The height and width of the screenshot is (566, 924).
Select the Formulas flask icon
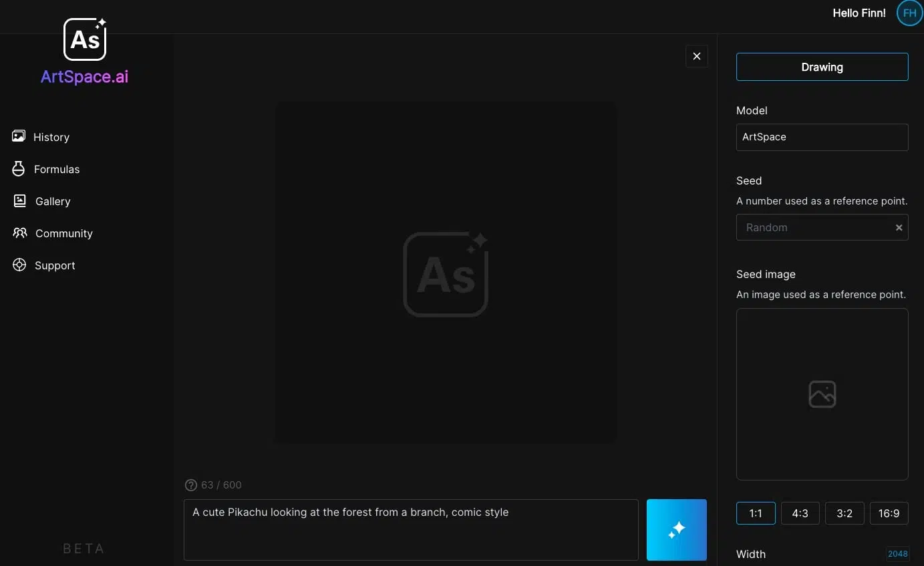click(18, 169)
